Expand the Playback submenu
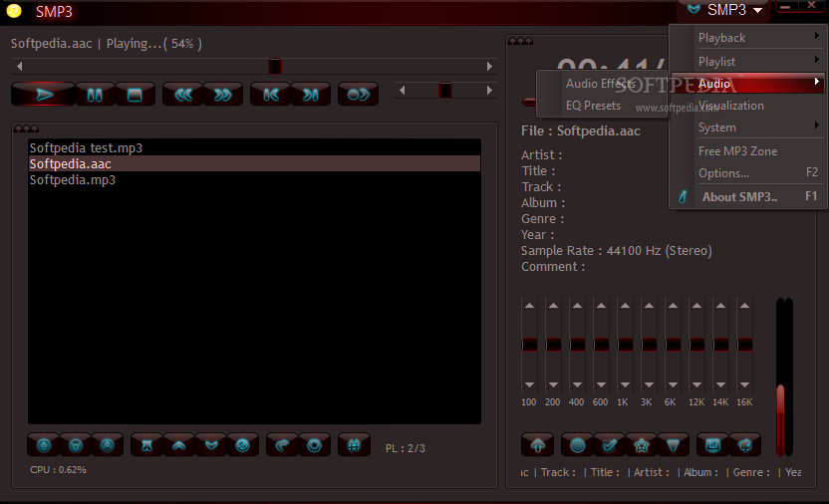The image size is (829, 504). (x=747, y=38)
